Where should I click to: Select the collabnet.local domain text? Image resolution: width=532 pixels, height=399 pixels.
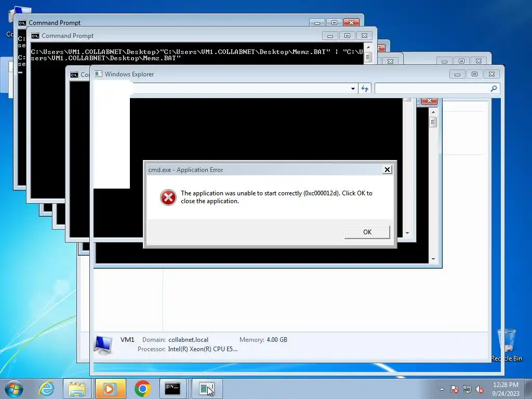coord(188,340)
